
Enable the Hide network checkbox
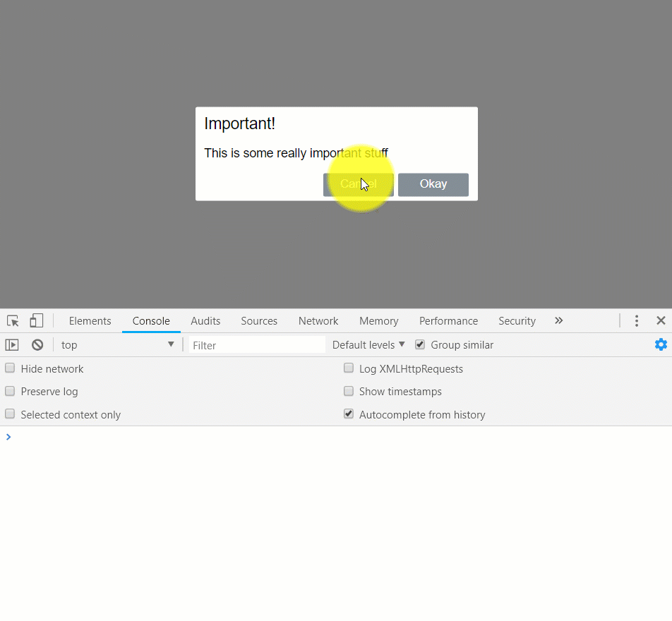[x=10, y=368]
